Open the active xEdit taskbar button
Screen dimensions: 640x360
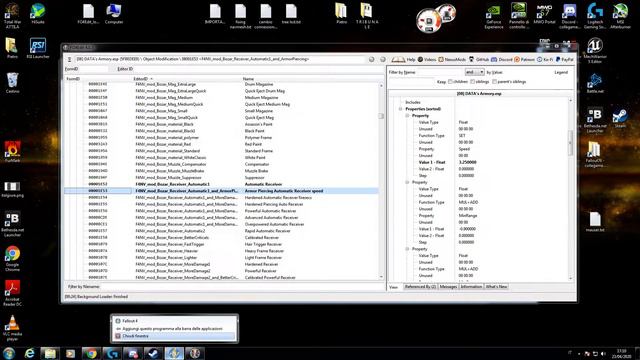tap(174, 353)
